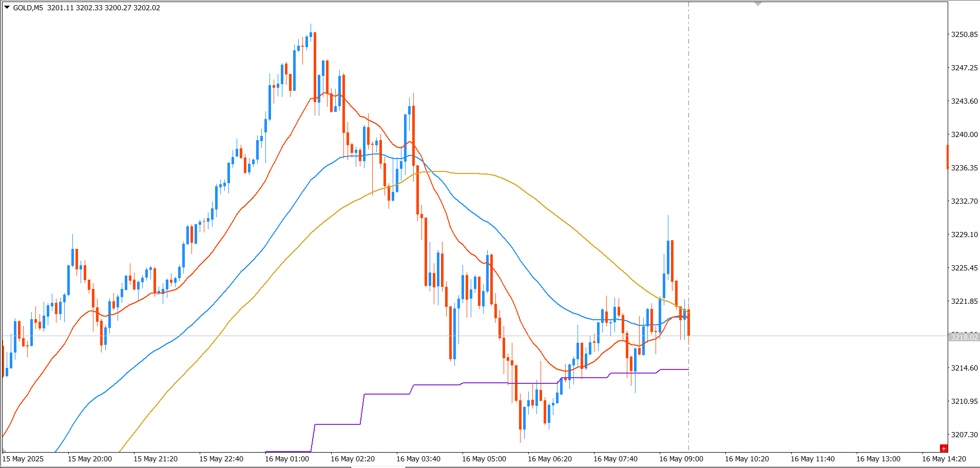This screenshot has height=468, width=980.
Task: Click the 3250.85 price axis label
Action: [x=965, y=34]
